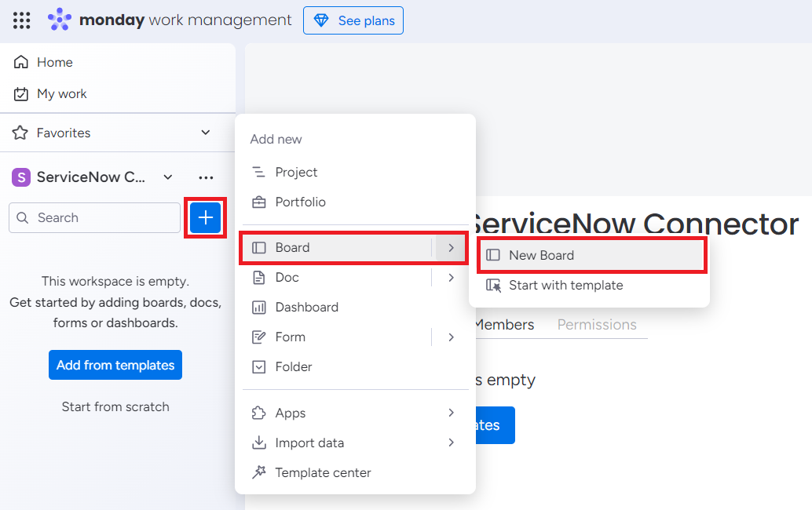This screenshot has height=510, width=812.
Task: Click the See plans button
Action: click(353, 20)
